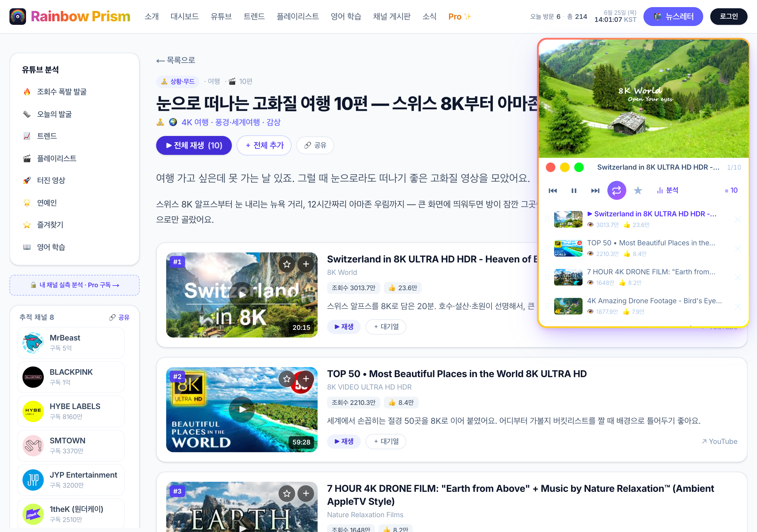This screenshot has height=532, width=757.
Task: Click 전체 재생 (10) button
Action: 194,145
